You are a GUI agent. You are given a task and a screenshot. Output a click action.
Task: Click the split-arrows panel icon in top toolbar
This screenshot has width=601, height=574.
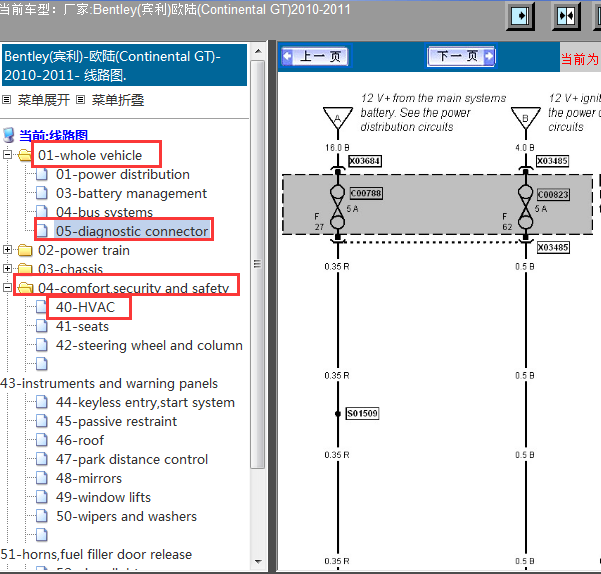click(566, 16)
